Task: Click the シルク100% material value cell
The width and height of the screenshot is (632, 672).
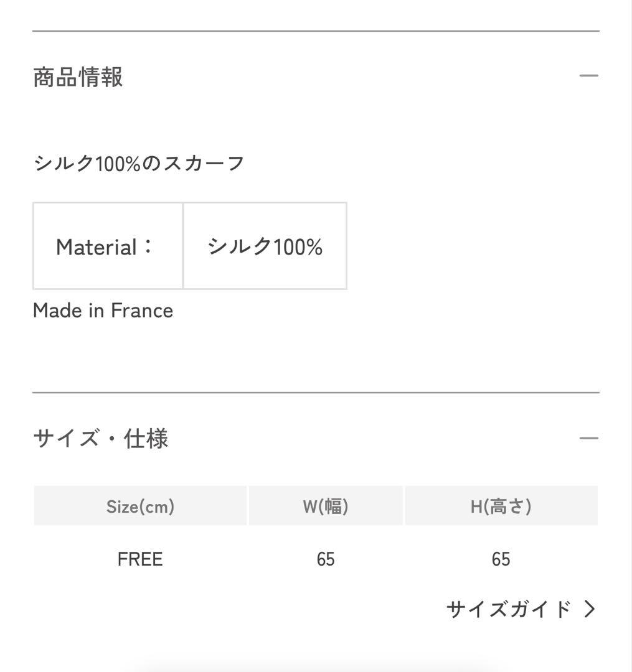Action: click(265, 246)
